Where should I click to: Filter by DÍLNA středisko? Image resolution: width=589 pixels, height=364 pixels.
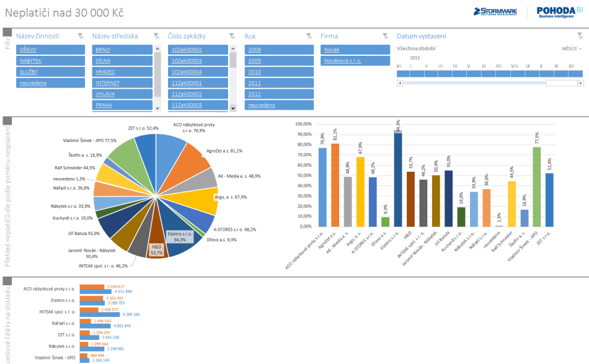[x=122, y=61]
